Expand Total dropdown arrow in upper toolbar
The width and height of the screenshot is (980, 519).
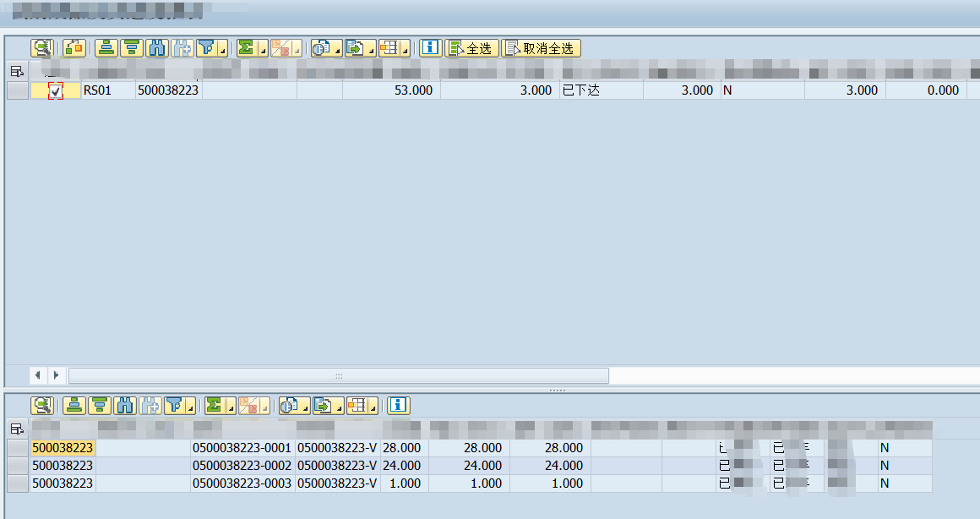(263, 49)
